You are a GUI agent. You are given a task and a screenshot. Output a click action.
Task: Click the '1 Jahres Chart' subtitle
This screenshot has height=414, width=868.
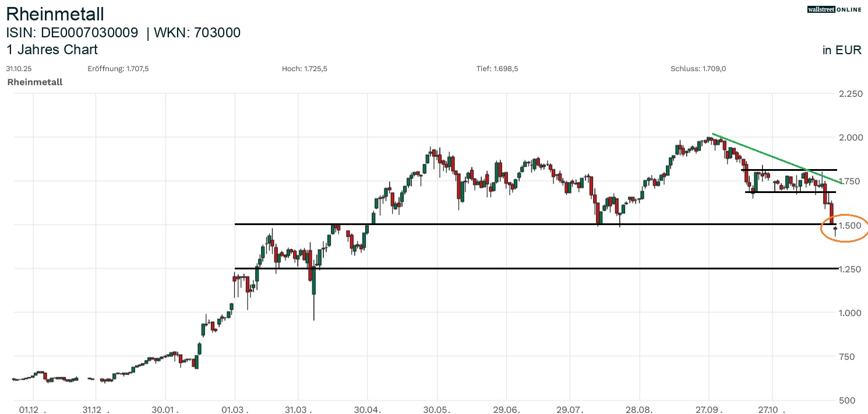(x=52, y=50)
